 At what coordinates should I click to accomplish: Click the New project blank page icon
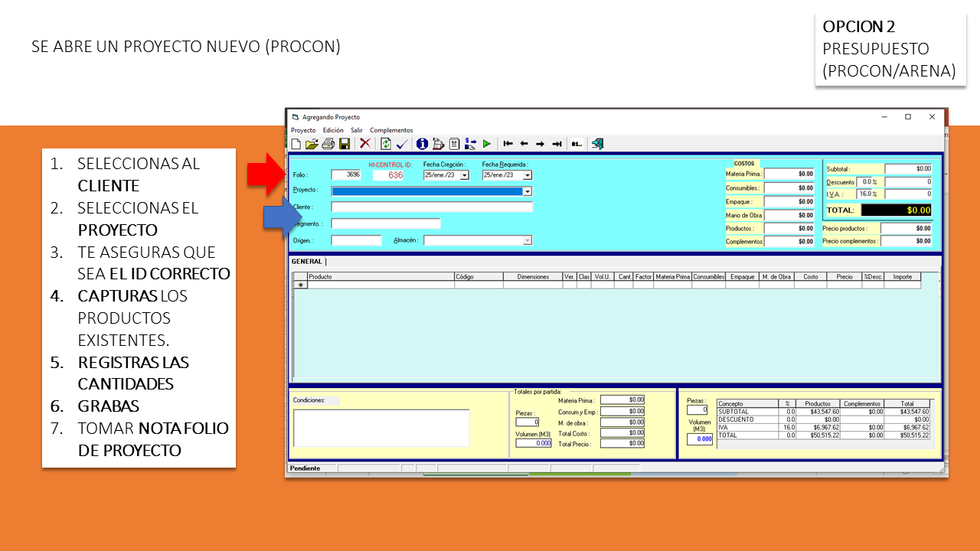coord(296,144)
